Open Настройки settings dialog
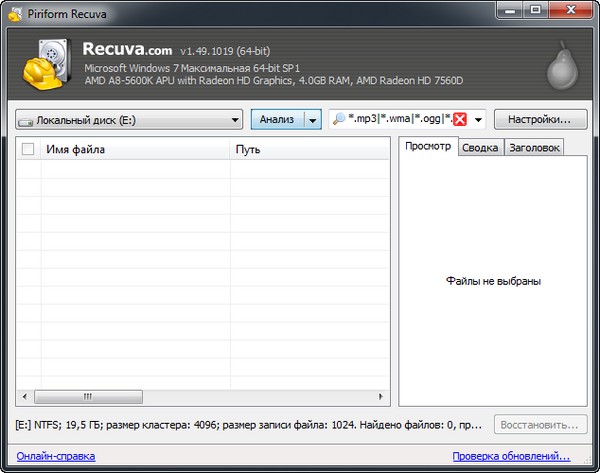This screenshot has width=600, height=473. (x=539, y=119)
